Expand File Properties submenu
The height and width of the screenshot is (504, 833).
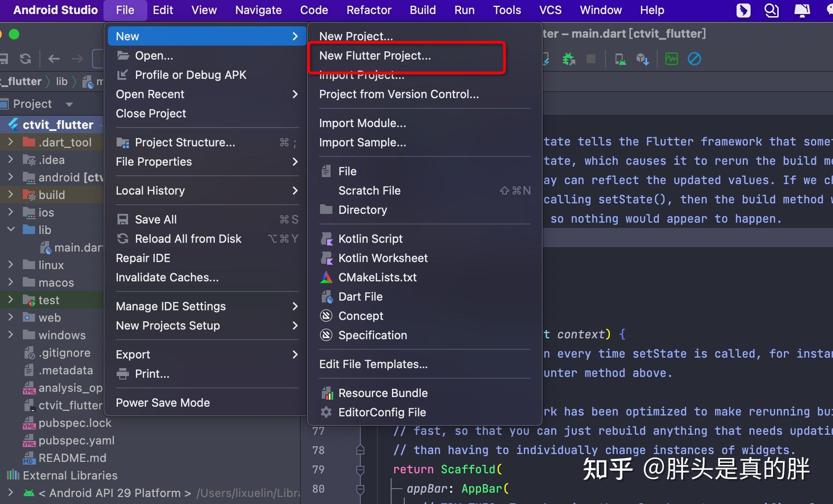point(206,161)
